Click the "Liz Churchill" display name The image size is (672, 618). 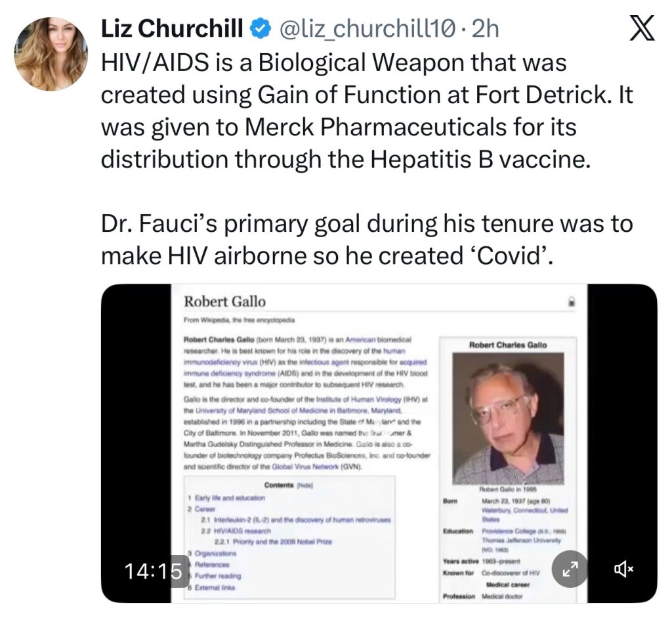point(173,28)
